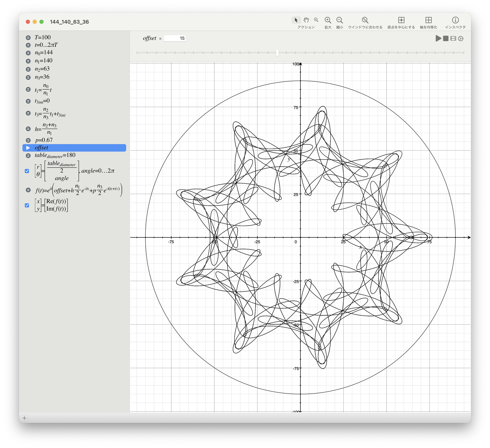Viewport: 490px width, 448px height.
Task: Click the offset slider handle
Action: click(x=277, y=52)
